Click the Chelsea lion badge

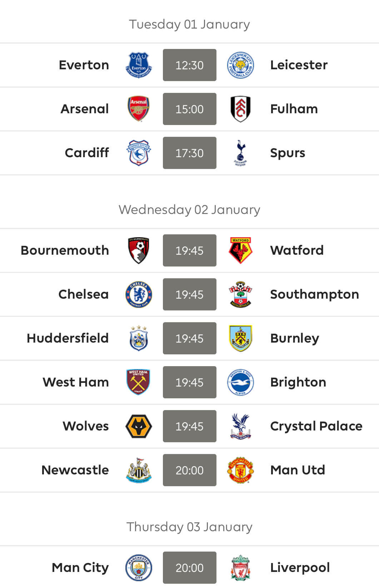pyautogui.click(x=139, y=294)
